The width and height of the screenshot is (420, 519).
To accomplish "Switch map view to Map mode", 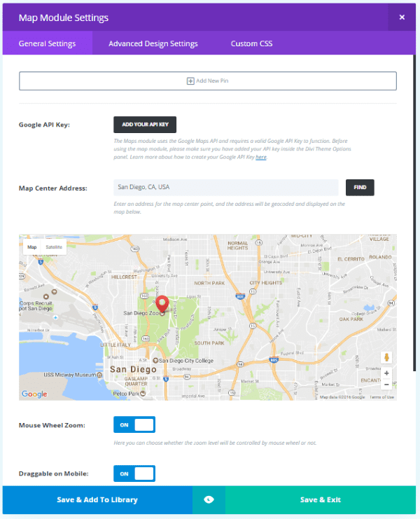I will click(31, 247).
